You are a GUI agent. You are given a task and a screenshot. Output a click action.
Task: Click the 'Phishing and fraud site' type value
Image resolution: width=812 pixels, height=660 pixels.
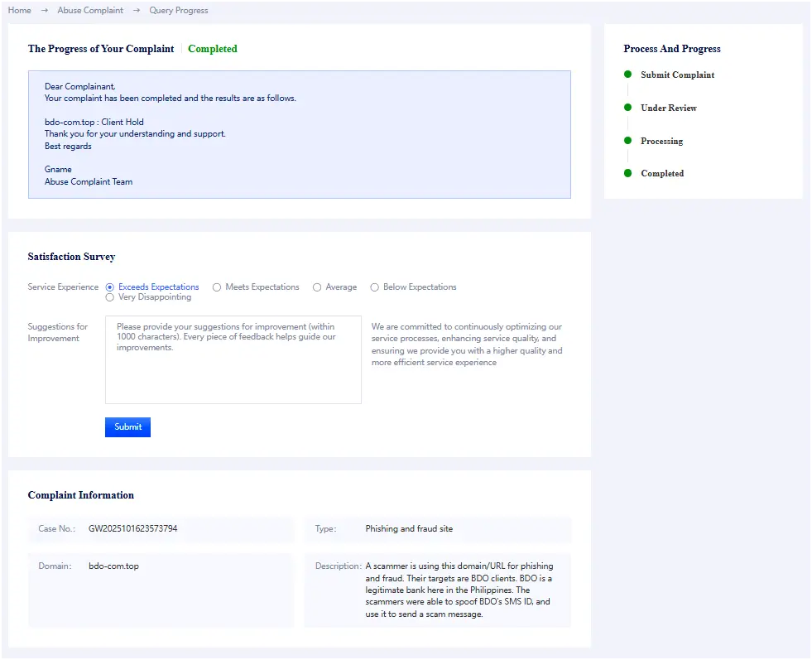pos(409,528)
